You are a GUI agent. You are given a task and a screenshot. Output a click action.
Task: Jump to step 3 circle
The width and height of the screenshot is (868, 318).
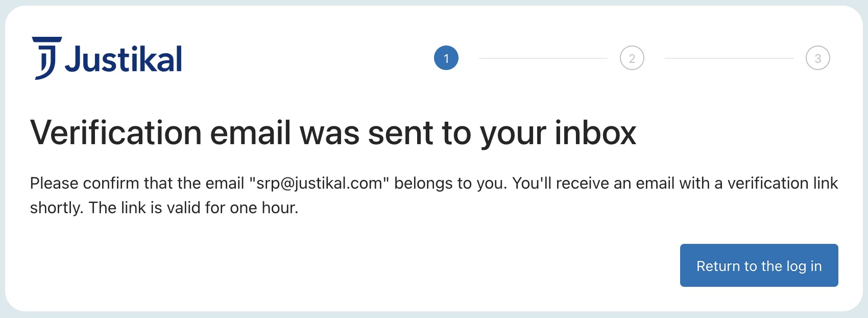(817, 58)
